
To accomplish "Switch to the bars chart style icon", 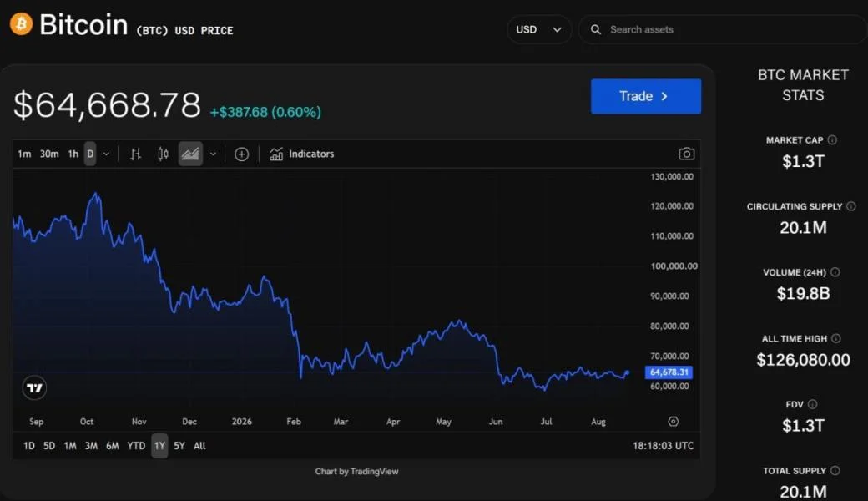I will point(135,154).
